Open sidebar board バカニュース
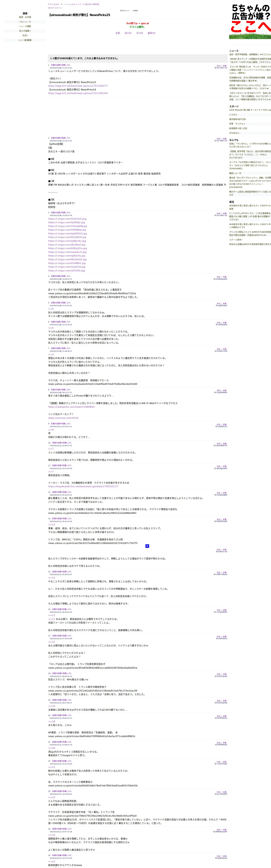Screen dimensions: 271x868 25,22
